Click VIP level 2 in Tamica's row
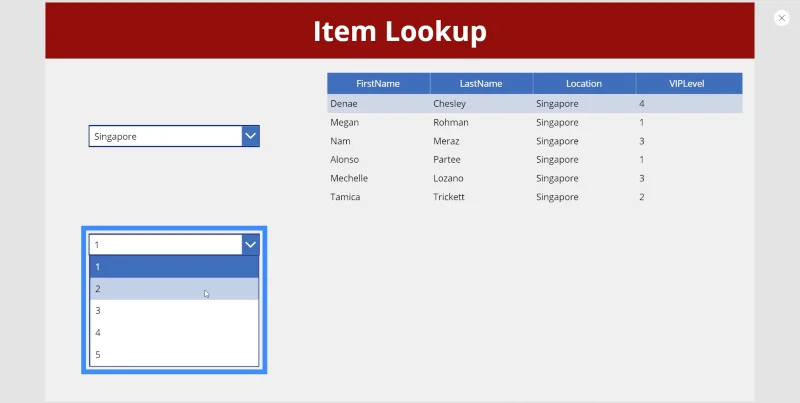 click(x=641, y=197)
